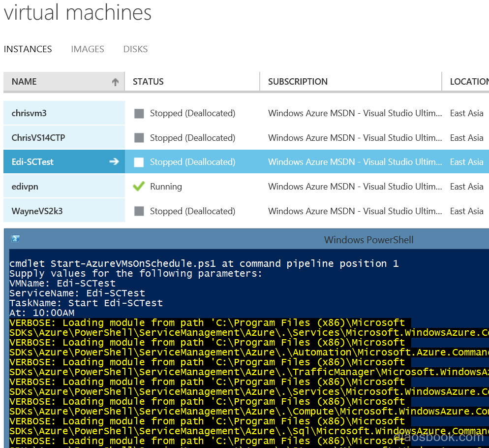489x448 pixels.
Task: Click East Asia location in WayneVS2k3 row
Action: coord(466,211)
